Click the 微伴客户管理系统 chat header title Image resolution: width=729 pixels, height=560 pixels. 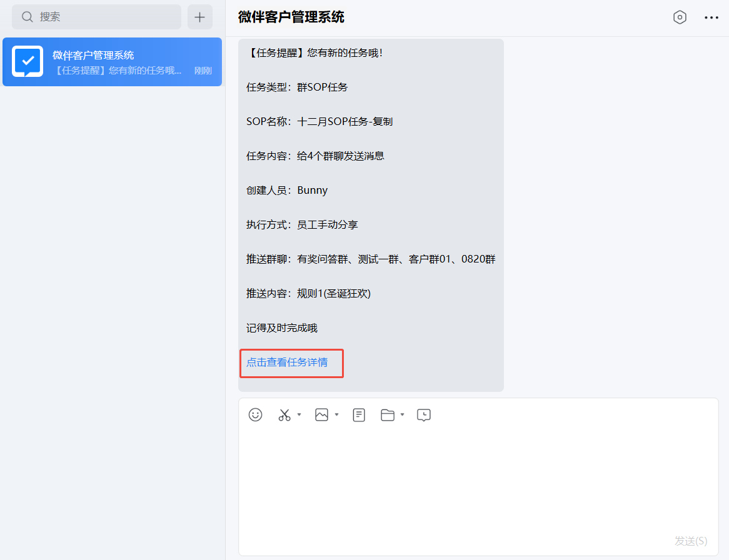[291, 17]
